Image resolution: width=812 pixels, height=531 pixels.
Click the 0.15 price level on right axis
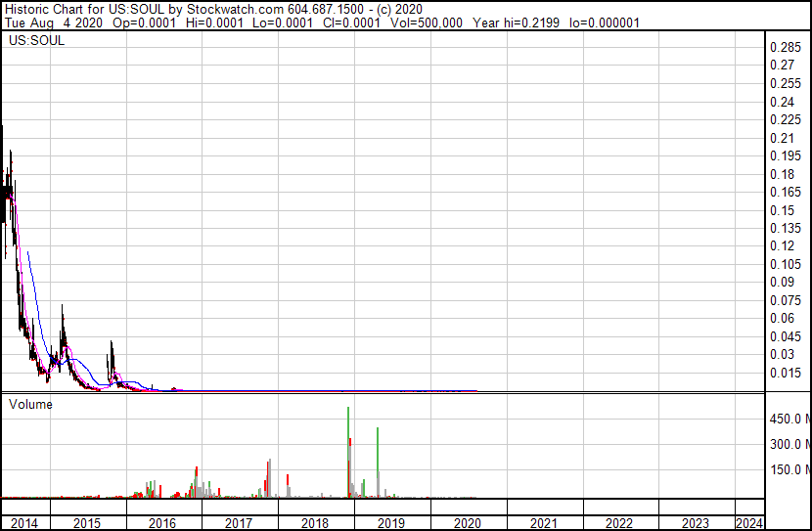coord(782,211)
